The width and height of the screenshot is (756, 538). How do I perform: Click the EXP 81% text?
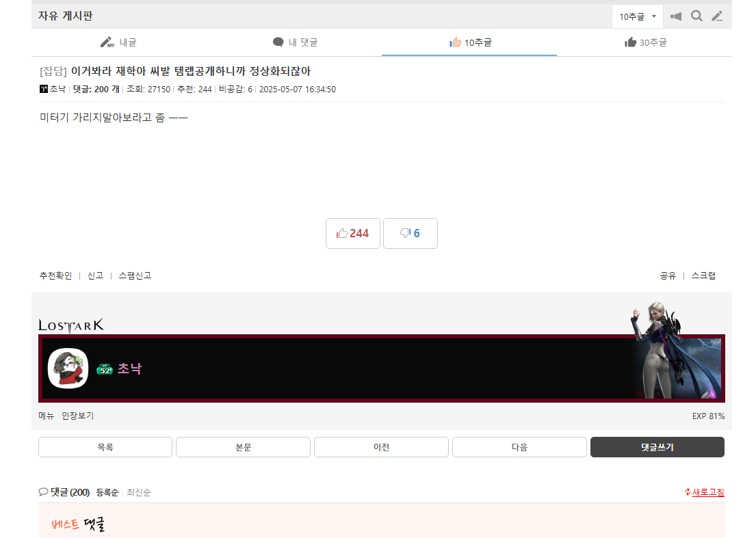pyautogui.click(x=708, y=416)
